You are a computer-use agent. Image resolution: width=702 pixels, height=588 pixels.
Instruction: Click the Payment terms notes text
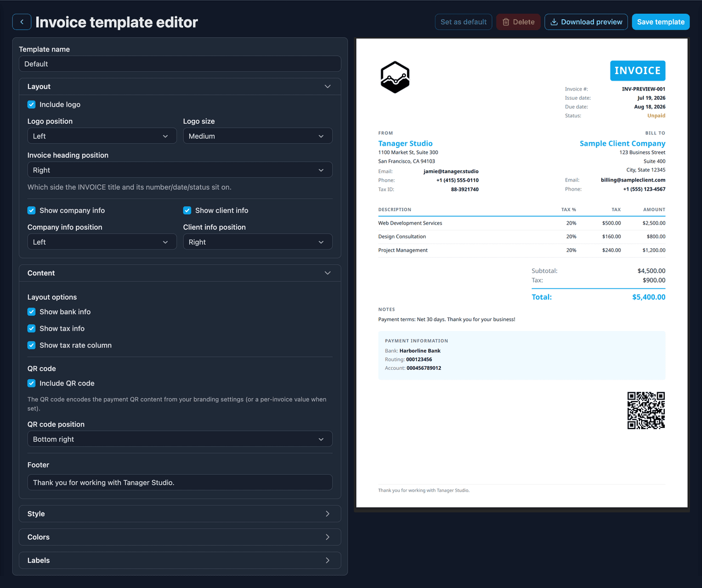coord(446,319)
